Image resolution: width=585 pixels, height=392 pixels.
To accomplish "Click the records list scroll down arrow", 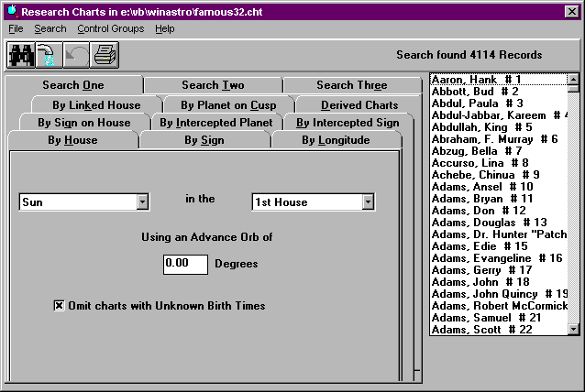I will tap(573, 329).
